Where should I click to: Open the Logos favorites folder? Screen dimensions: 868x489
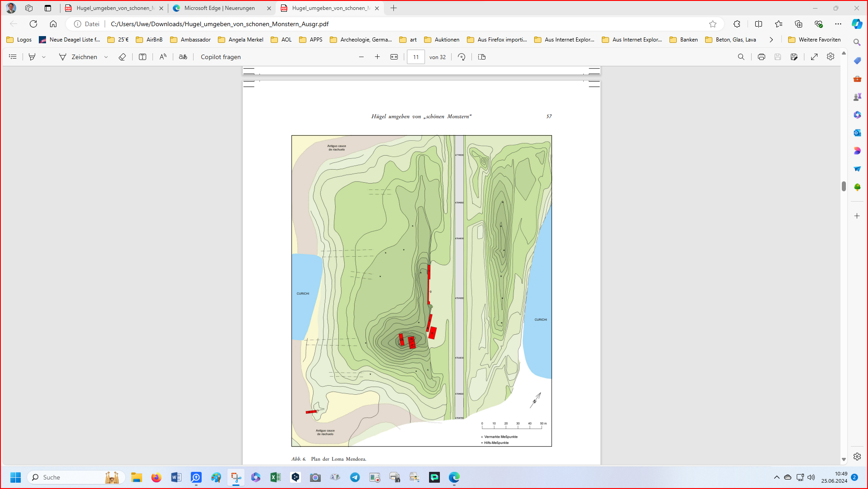click(19, 40)
